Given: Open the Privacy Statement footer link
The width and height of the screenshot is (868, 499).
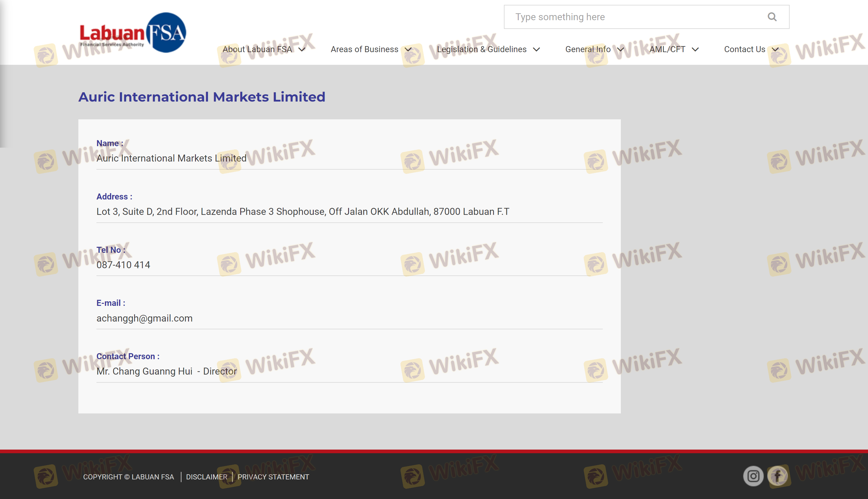Looking at the screenshot, I should [273, 477].
